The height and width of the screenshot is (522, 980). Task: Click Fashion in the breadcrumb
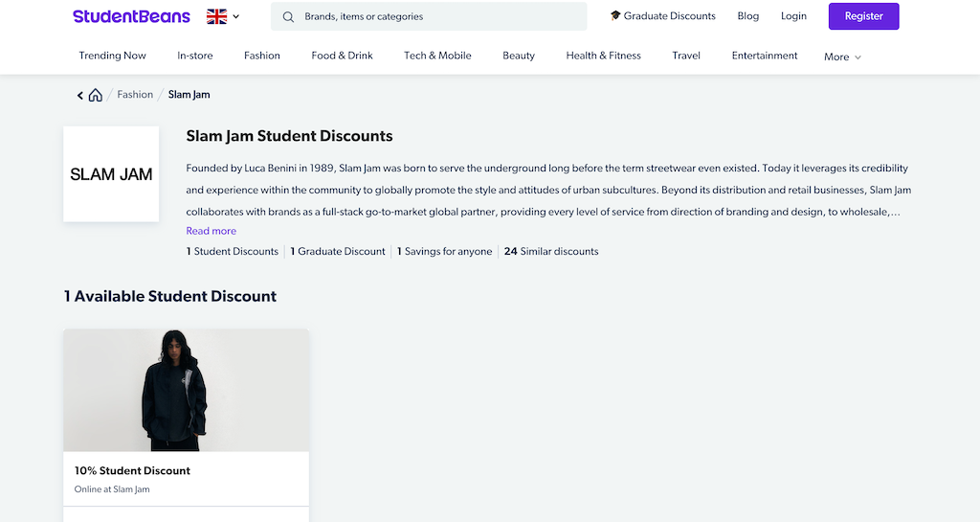point(135,95)
